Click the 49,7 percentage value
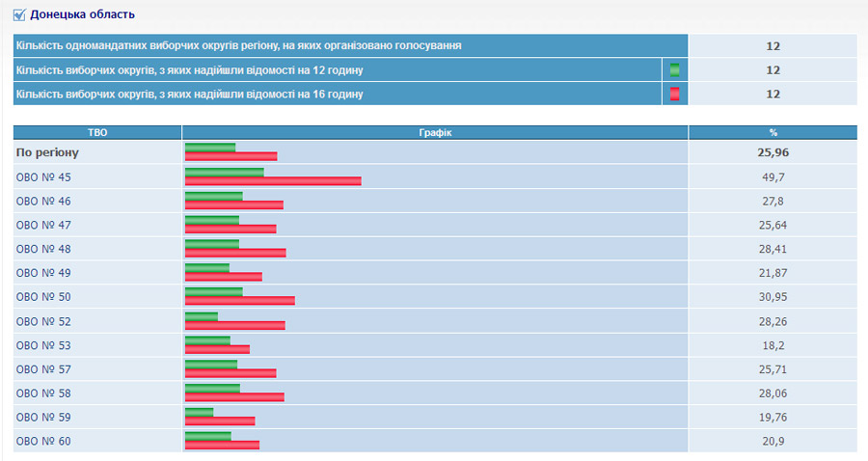This screenshot has height=461, width=868. click(x=773, y=177)
